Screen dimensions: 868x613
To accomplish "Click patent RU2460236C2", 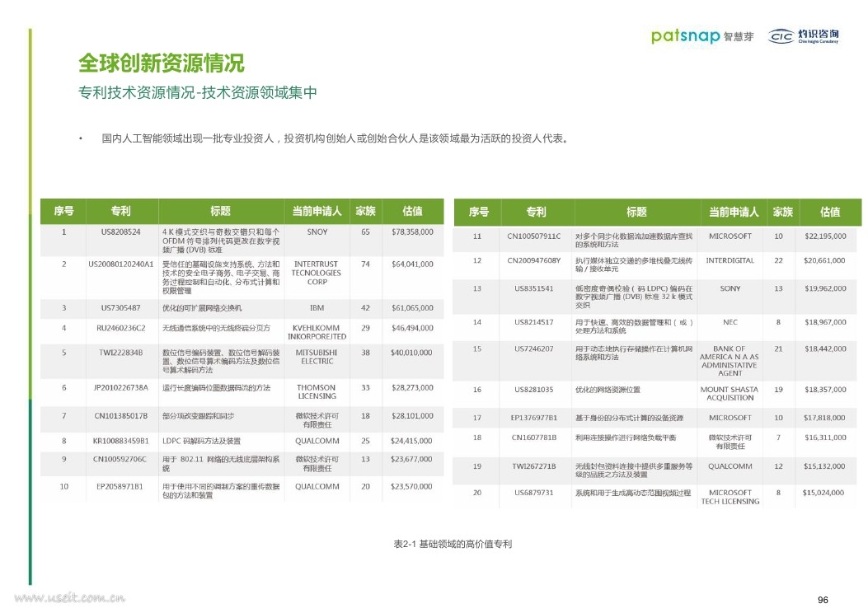I will [120, 328].
